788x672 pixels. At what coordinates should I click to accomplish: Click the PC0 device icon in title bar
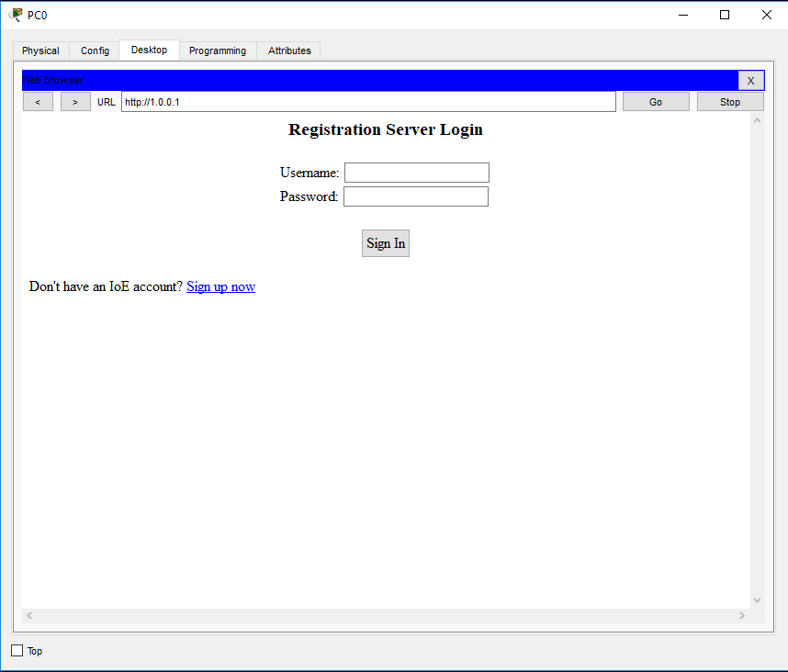tap(15, 15)
